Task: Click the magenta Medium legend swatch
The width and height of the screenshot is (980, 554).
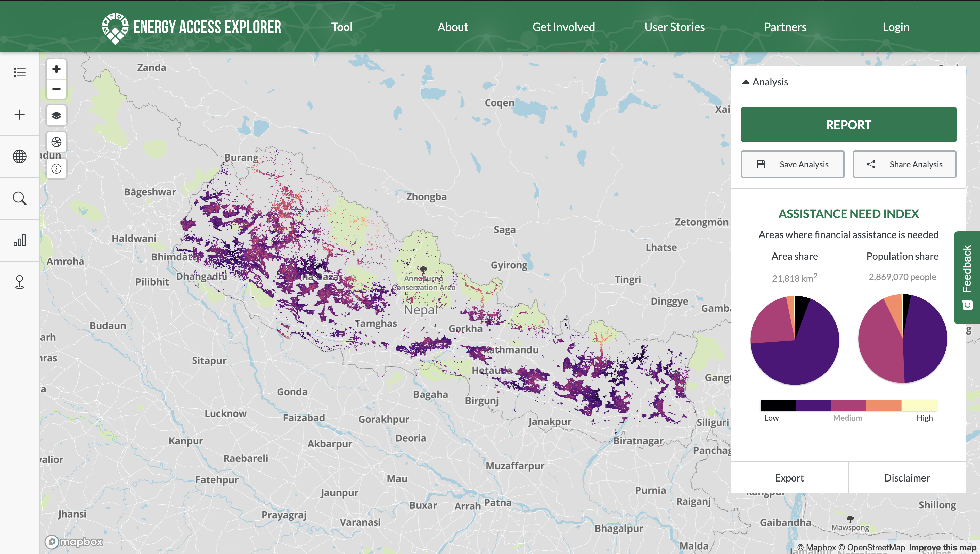Action: pyautogui.click(x=848, y=405)
